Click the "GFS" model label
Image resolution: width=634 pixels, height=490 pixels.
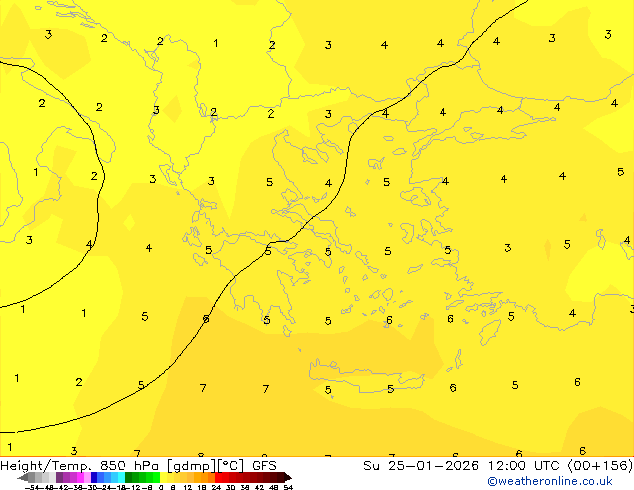point(264,466)
